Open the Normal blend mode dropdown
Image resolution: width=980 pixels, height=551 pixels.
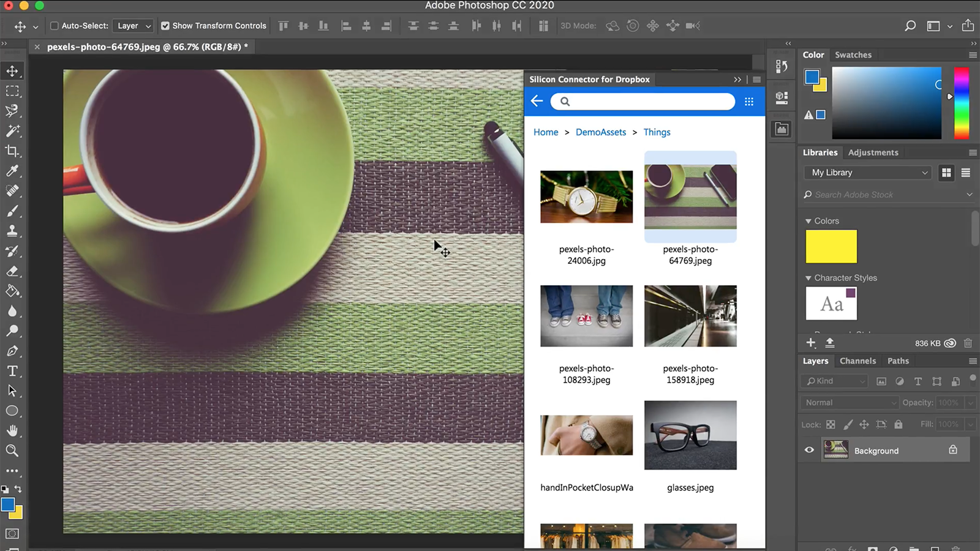(x=849, y=402)
